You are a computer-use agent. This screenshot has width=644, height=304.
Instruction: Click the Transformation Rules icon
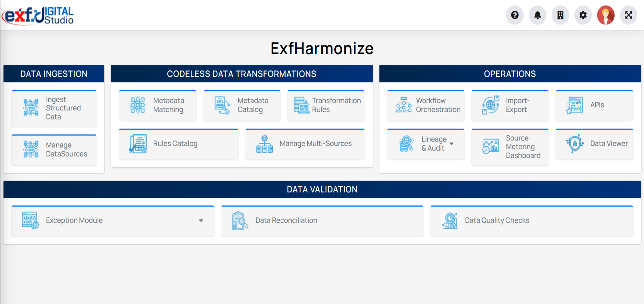tap(301, 105)
